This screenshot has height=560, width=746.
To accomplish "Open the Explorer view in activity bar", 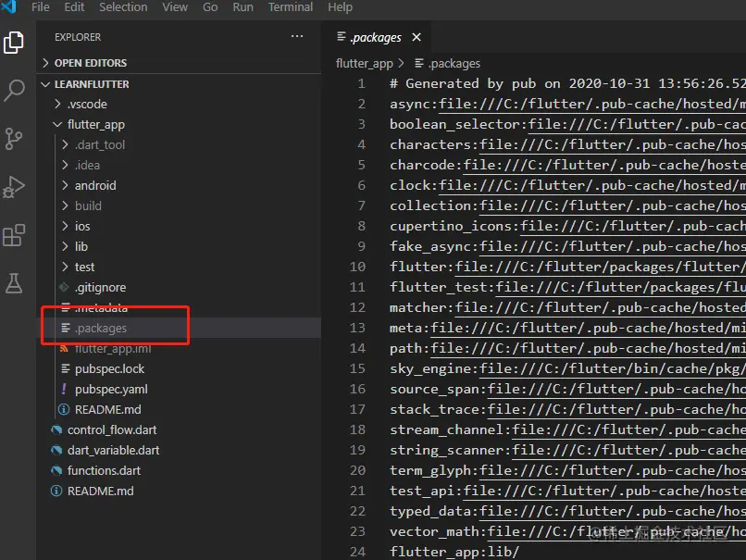I will tap(13, 43).
